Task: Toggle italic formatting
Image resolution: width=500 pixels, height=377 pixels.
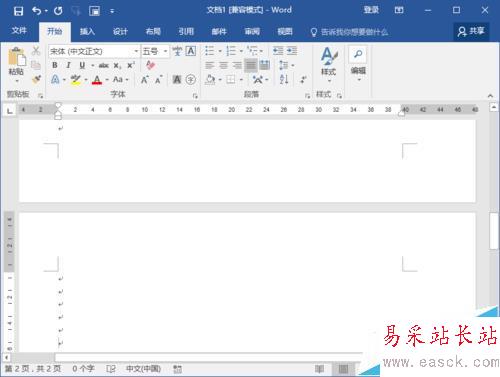Action: coord(68,65)
